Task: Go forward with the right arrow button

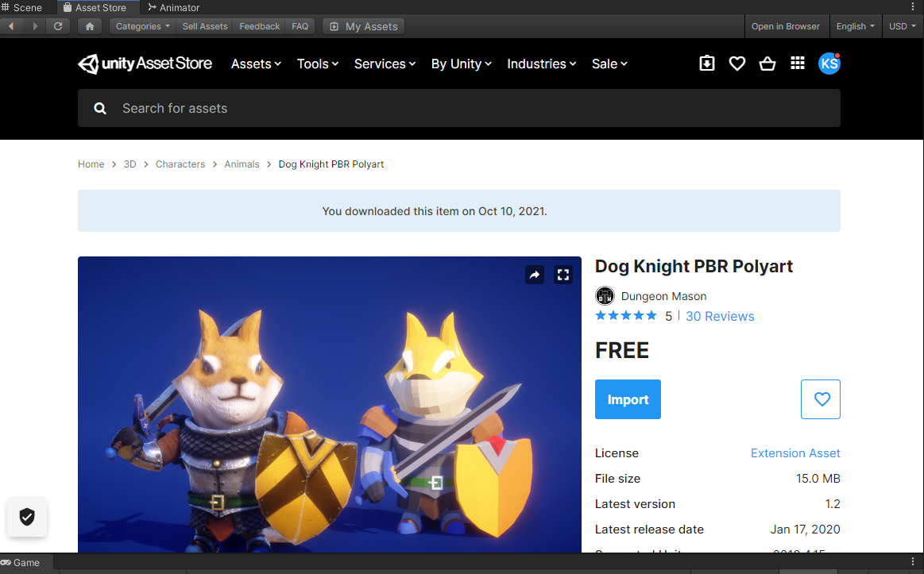Action: [x=35, y=26]
